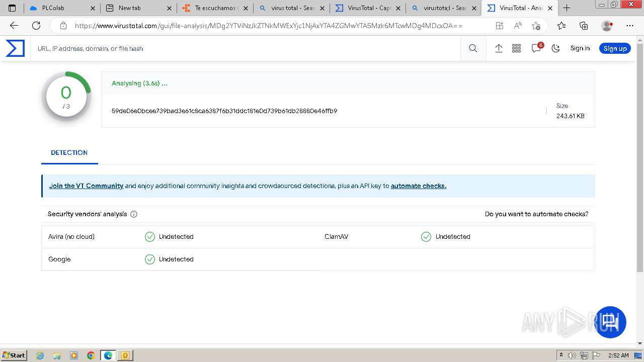Click the Sign in link
Image resolution: width=644 pixels, height=362 pixels.
click(x=580, y=48)
